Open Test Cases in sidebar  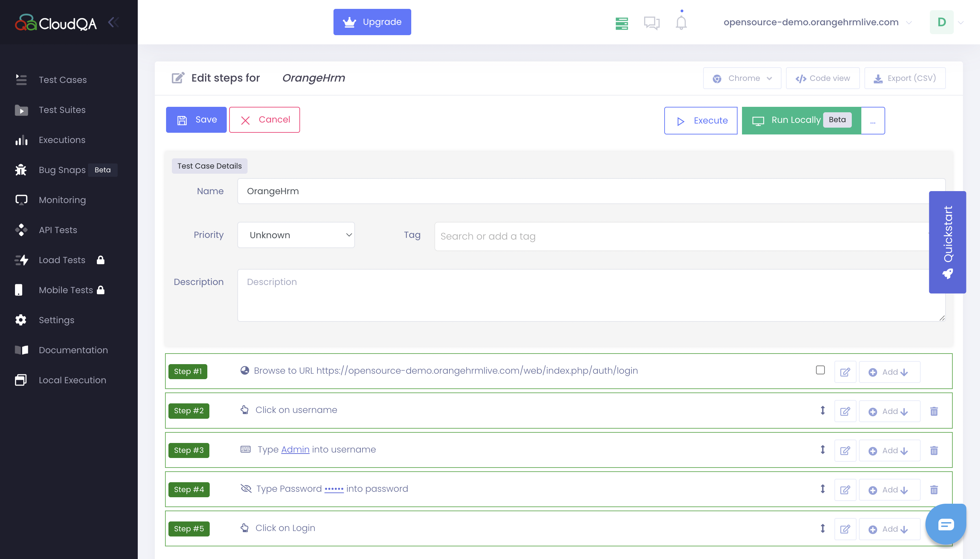[x=62, y=80]
